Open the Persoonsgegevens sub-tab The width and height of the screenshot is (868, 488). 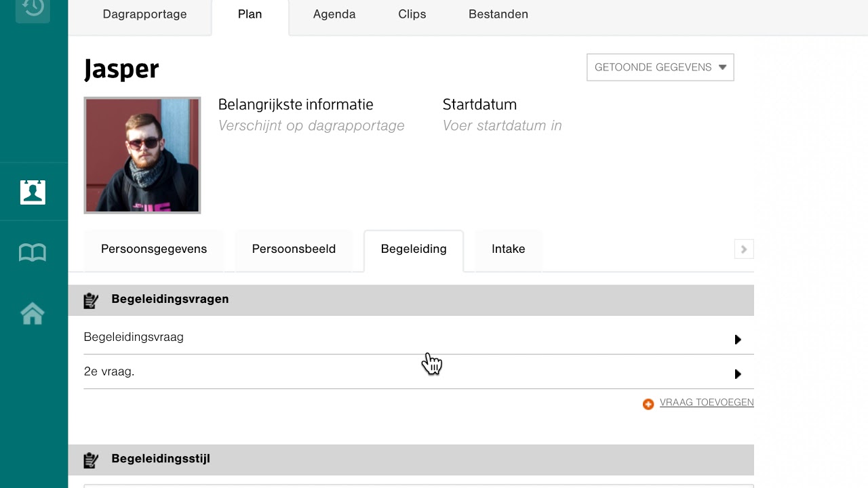pos(154,249)
